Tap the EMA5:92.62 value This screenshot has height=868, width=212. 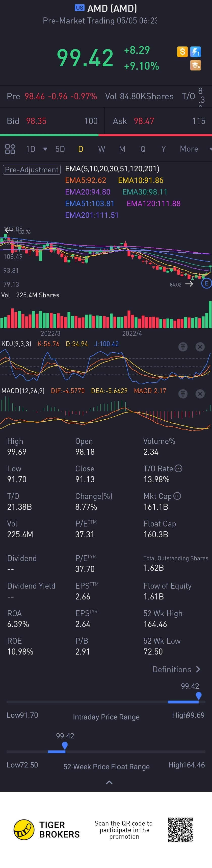(86, 180)
